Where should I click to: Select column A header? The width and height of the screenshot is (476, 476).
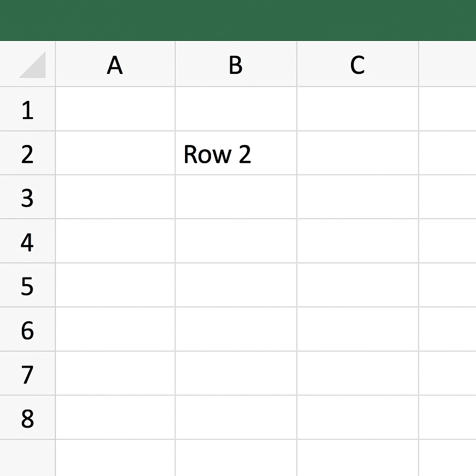coord(115,64)
